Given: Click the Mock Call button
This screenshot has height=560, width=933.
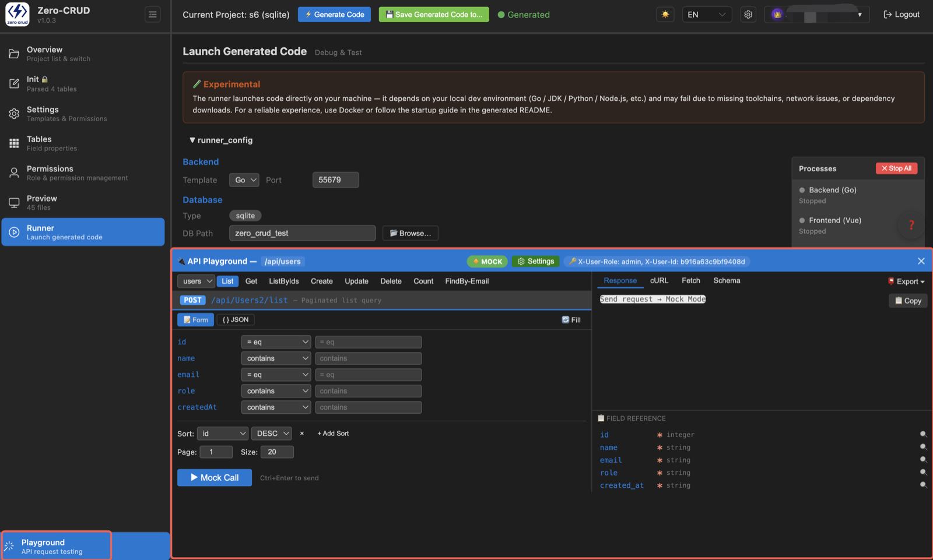Looking at the screenshot, I should pos(215,477).
